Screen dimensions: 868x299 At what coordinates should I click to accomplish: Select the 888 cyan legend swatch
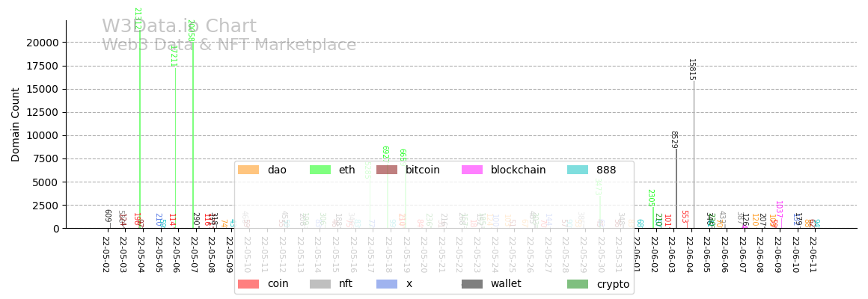(x=578, y=170)
